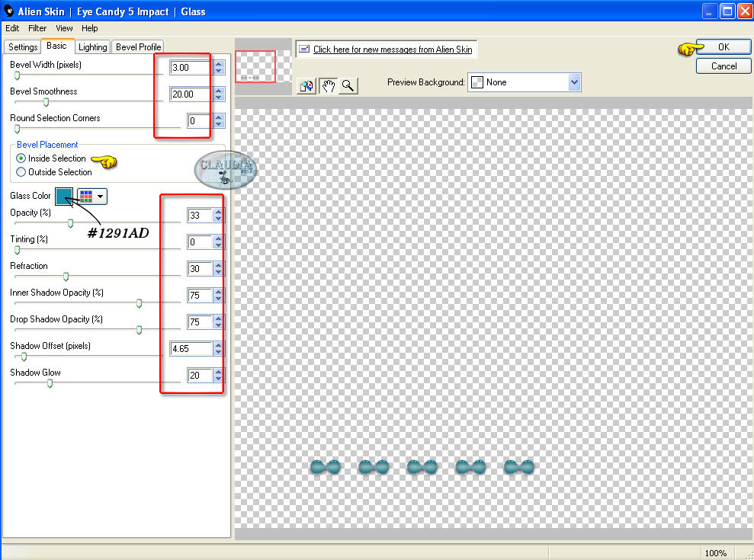Adjust the Round Selection Corners slider handle

coord(18,129)
